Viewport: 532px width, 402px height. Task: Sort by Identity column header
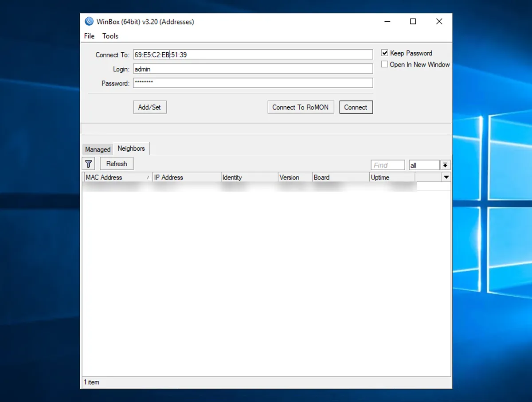click(x=249, y=177)
